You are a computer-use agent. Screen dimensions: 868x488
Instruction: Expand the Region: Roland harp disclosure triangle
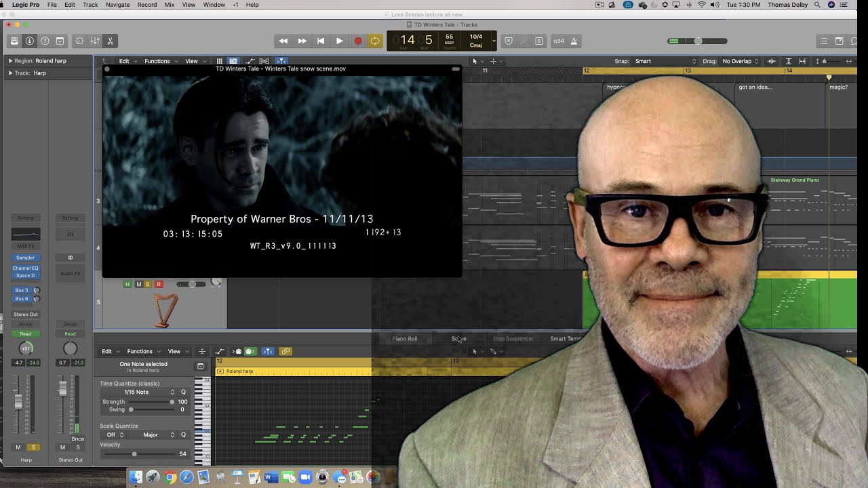(10, 61)
